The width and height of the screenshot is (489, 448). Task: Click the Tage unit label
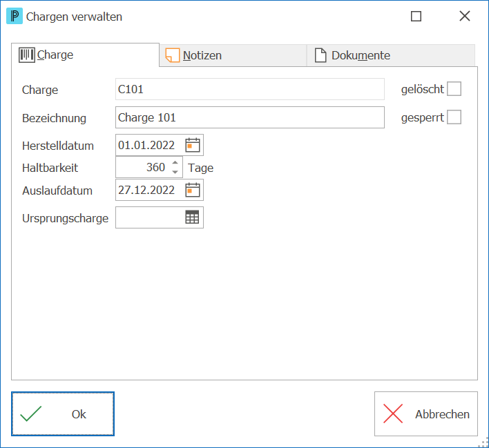[x=200, y=168]
